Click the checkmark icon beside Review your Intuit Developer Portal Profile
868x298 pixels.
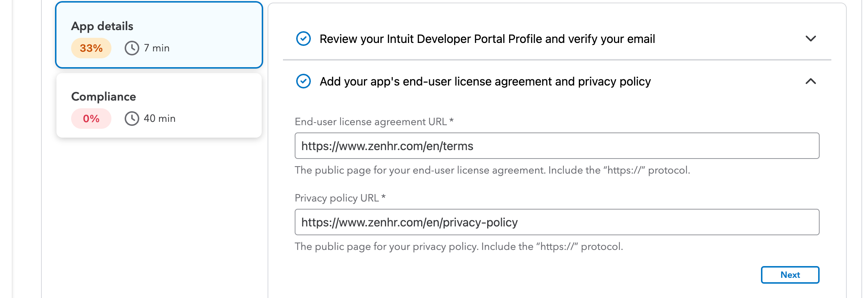(x=303, y=39)
